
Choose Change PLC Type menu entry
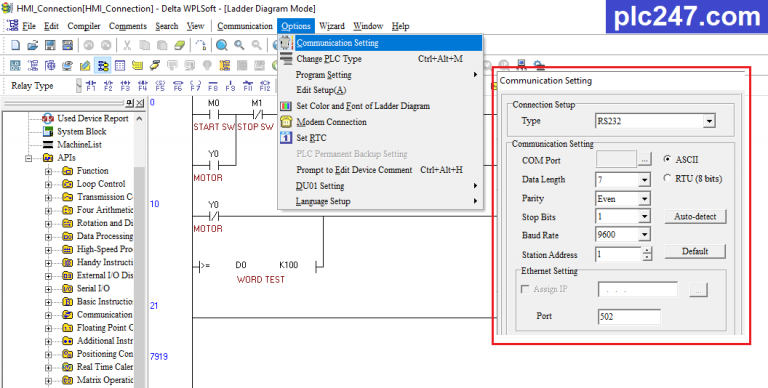[x=380, y=59]
